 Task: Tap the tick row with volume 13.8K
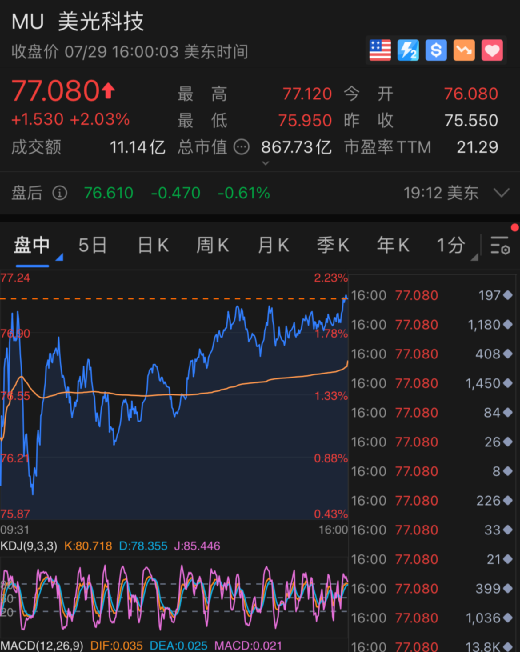(x=432, y=647)
